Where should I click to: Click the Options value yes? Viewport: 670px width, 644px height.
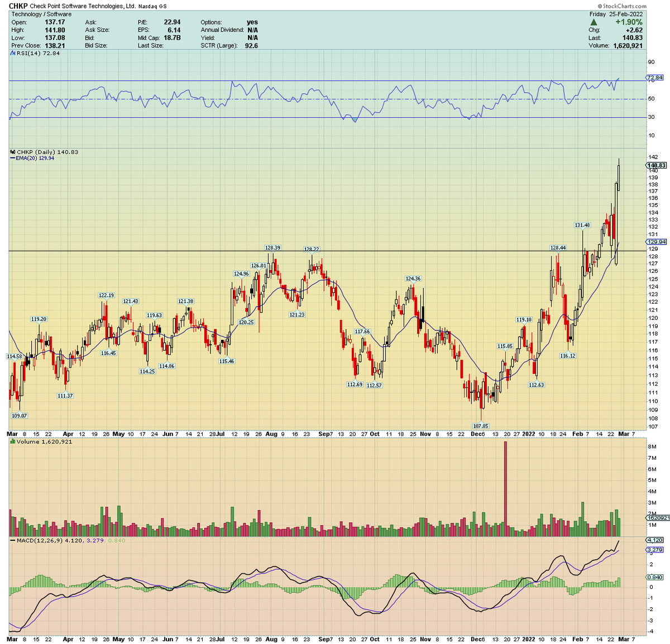(x=252, y=22)
